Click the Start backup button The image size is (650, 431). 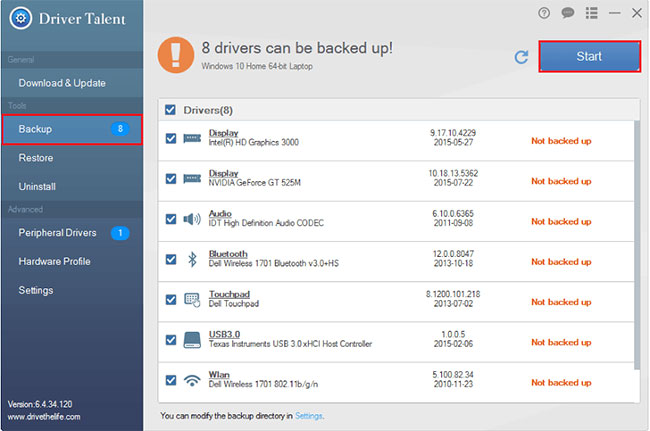(589, 56)
